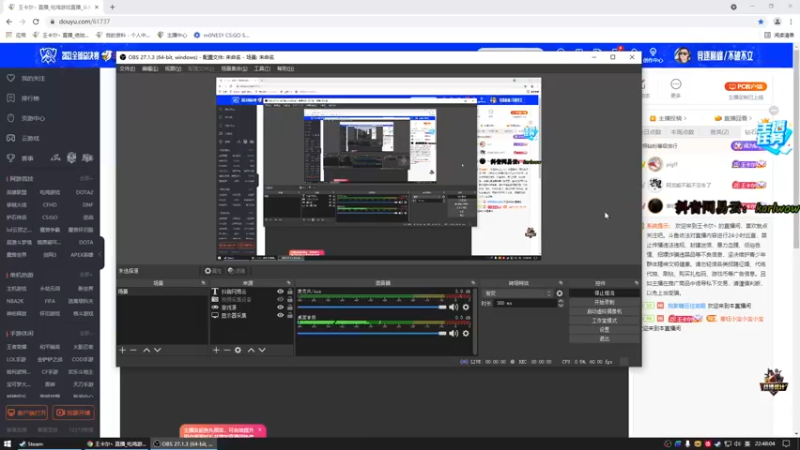Screen dimensions: 800x450
Task: Adjust desktop audio volume slider
Action: (372, 333)
